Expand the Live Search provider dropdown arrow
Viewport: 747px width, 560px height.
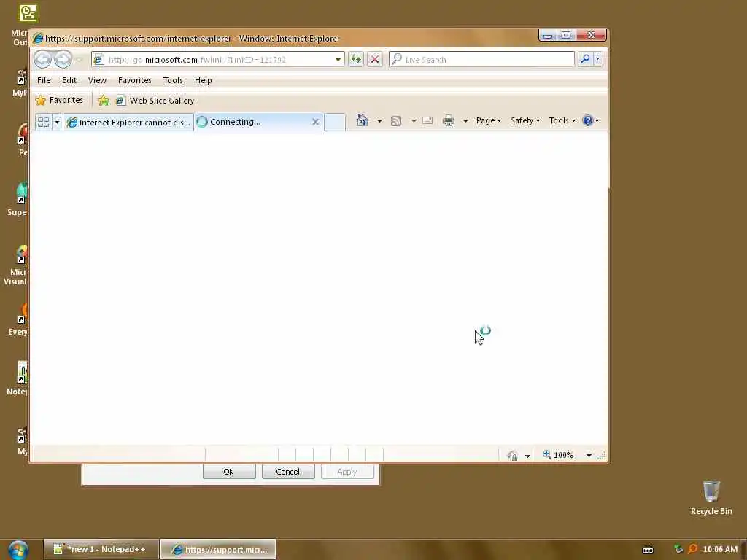click(598, 59)
